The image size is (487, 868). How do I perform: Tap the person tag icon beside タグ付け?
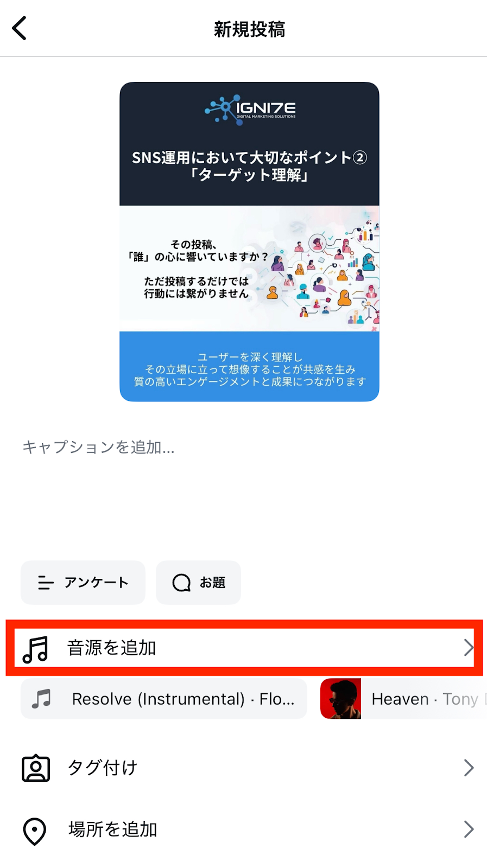(36, 768)
